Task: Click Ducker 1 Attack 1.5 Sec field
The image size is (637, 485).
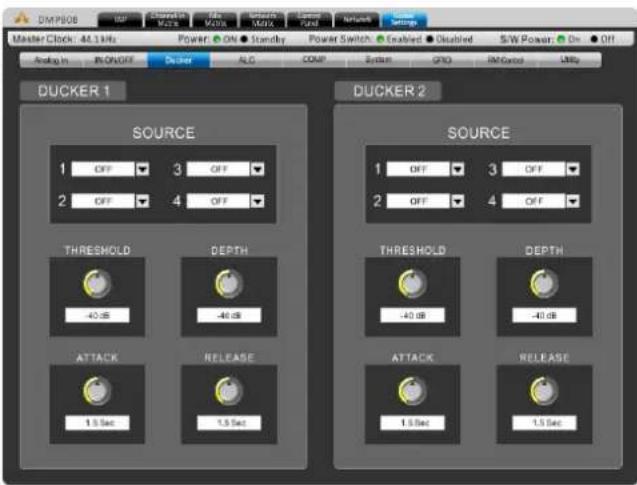Action: click(x=98, y=423)
